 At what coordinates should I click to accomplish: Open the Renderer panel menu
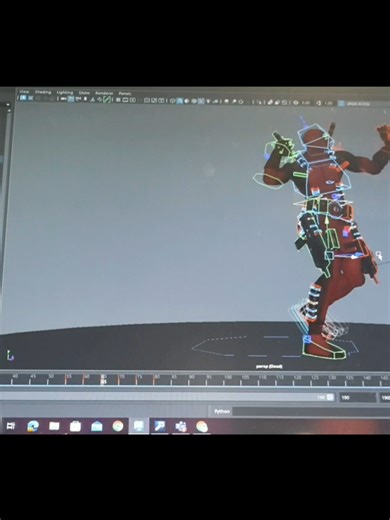tap(104, 93)
